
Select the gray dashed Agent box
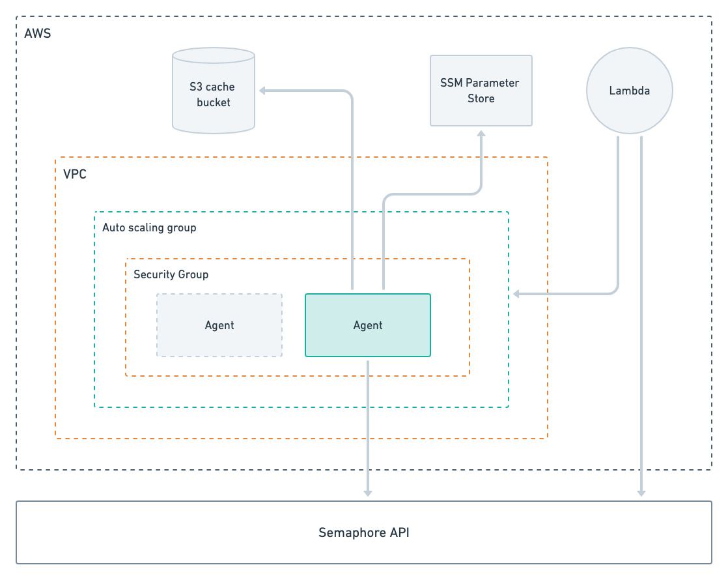pos(219,325)
